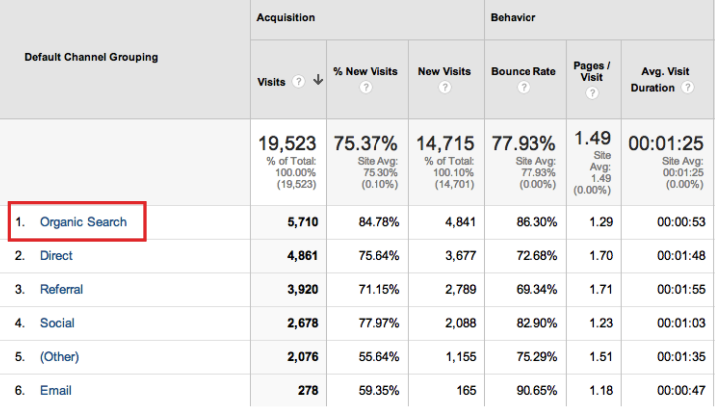
Task: Sort by % New Visits column header
Action: click(365, 72)
